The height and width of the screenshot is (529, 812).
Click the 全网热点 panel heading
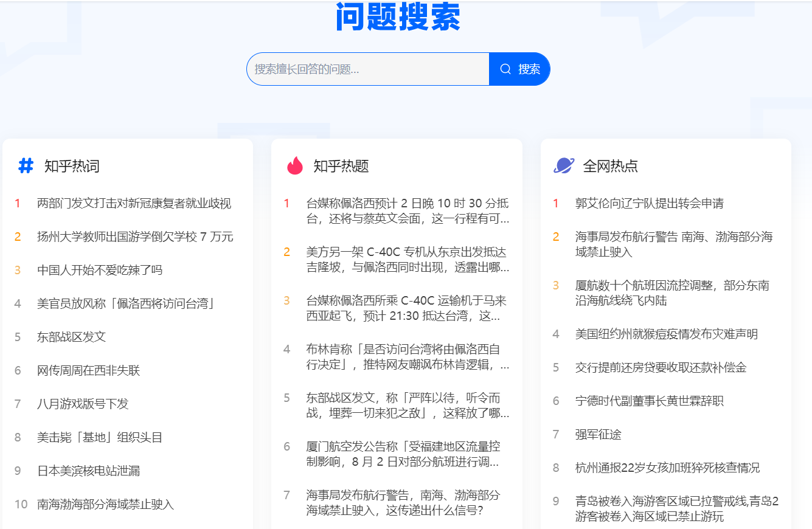click(611, 166)
